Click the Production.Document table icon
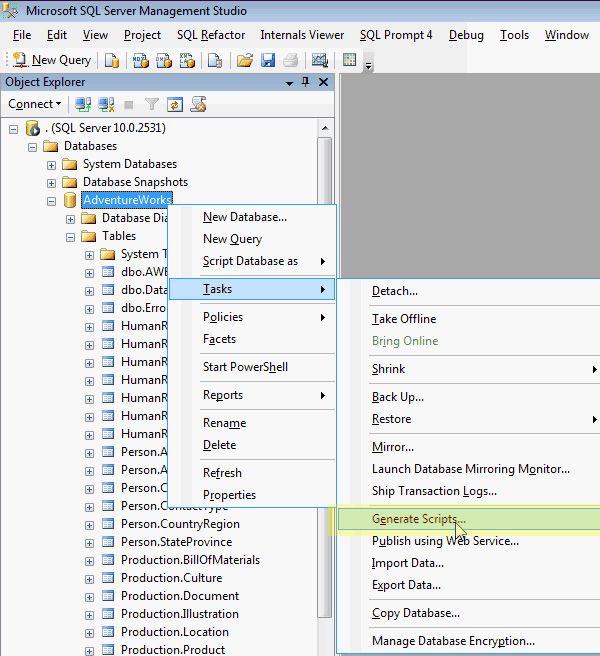600x656 pixels. pyautogui.click(x=108, y=596)
